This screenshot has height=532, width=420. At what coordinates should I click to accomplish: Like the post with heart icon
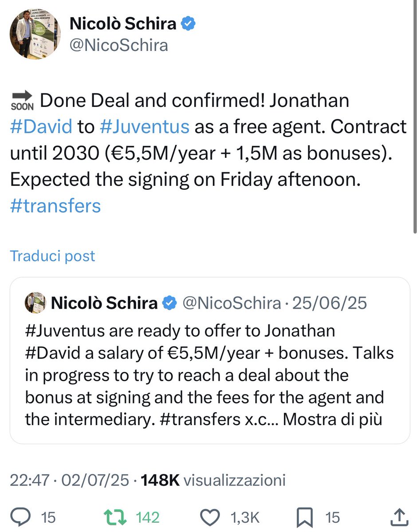(x=210, y=517)
